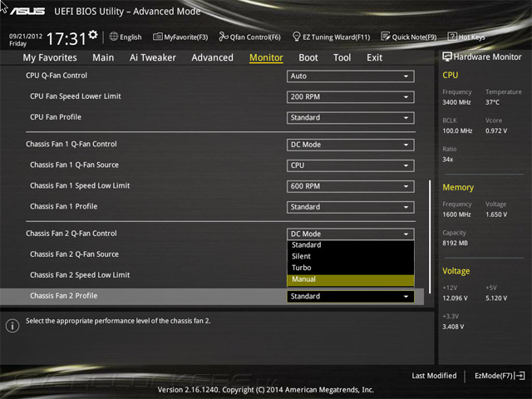
Task: Open Chassis Fan 1 Q-Fan Source dropdown
Action: (x=351, y=165)
